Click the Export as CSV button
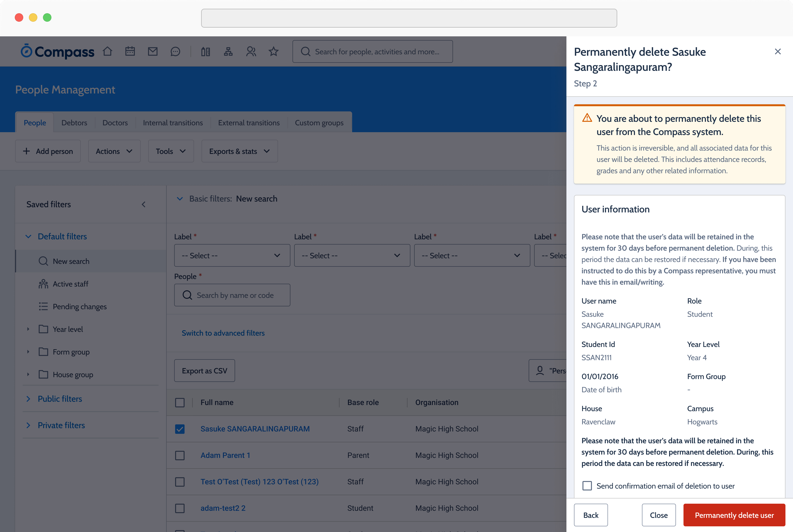 tap(205, 371)
